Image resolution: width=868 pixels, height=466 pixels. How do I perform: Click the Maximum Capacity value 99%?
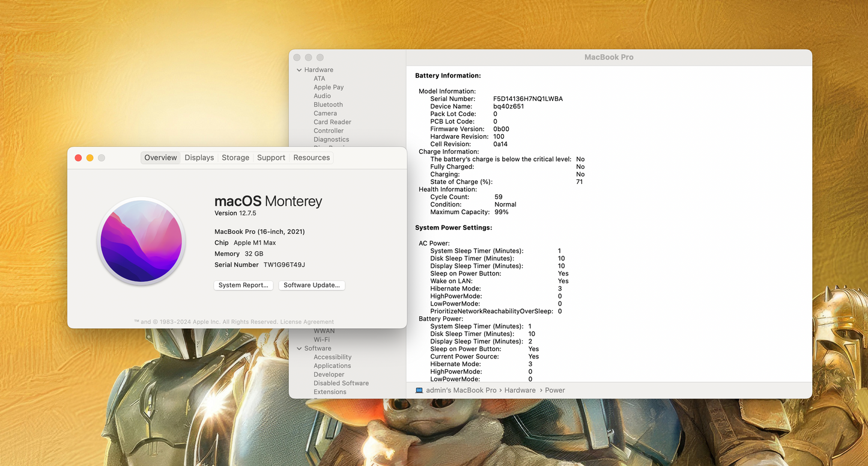point(502,212)
